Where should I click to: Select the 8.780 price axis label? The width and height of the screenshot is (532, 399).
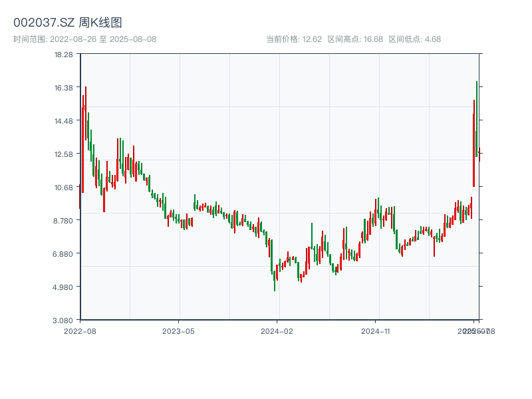click(64, 221)
